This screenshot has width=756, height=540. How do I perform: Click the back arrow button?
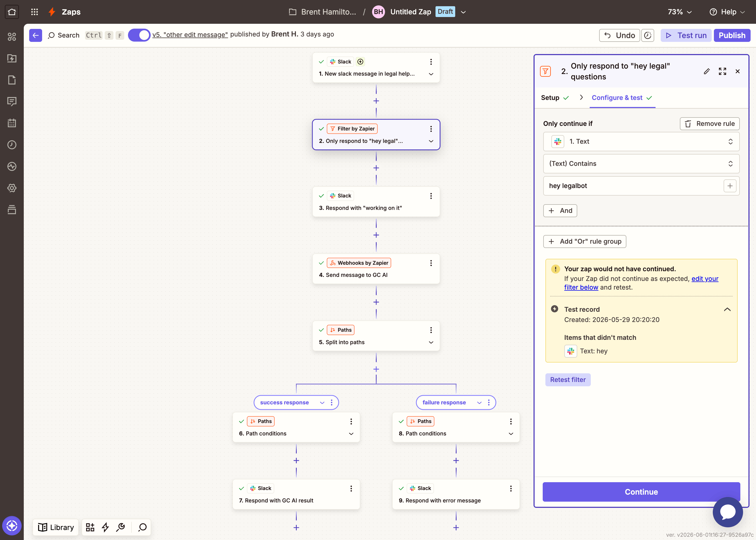click(36, 35)
